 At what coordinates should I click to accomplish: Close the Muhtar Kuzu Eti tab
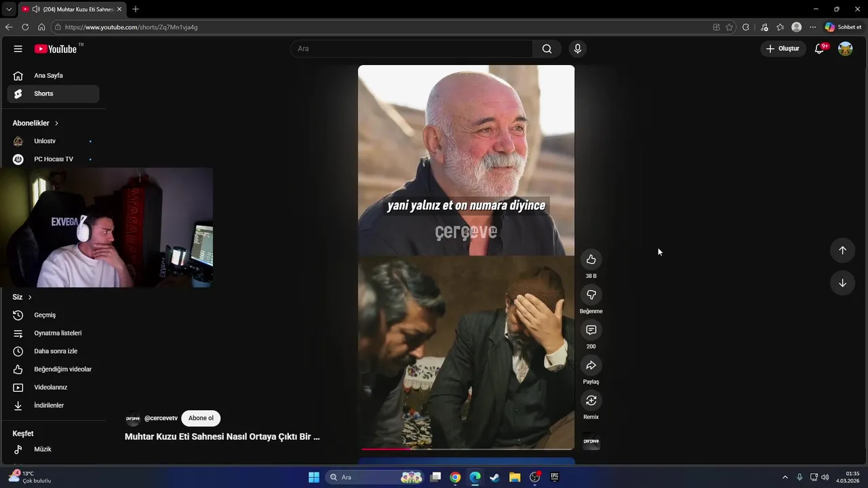[x=119, y=9]
